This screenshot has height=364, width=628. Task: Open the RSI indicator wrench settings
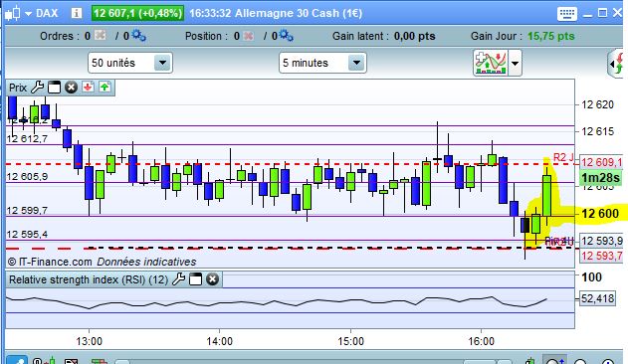click(178, 279)
